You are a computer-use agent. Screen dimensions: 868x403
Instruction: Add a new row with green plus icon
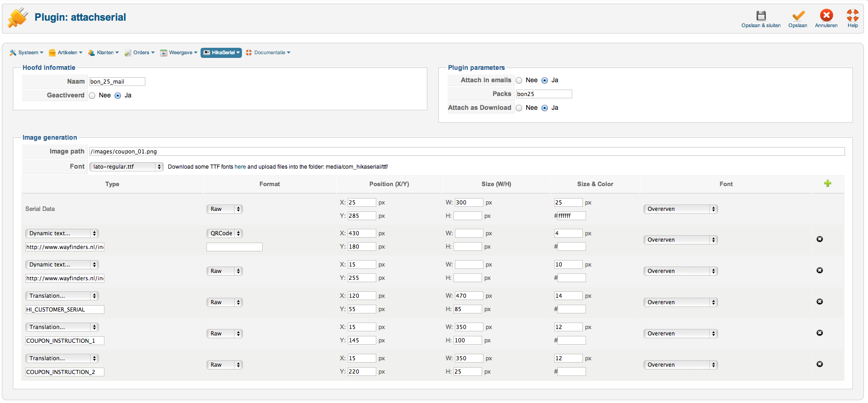[828, 184]
